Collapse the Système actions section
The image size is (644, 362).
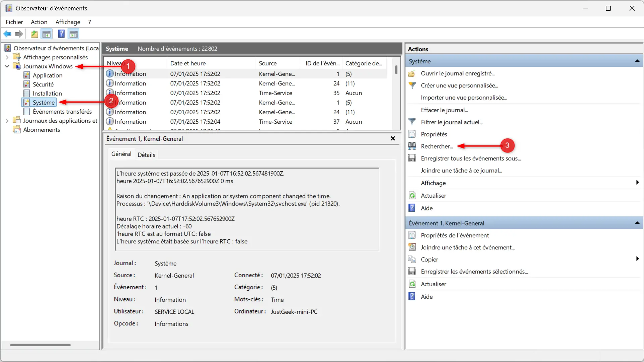[x=637, y=61]
